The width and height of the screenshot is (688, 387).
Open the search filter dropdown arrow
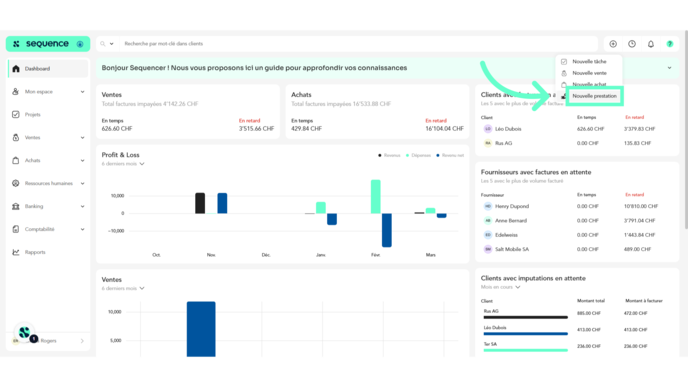(111, 44)
